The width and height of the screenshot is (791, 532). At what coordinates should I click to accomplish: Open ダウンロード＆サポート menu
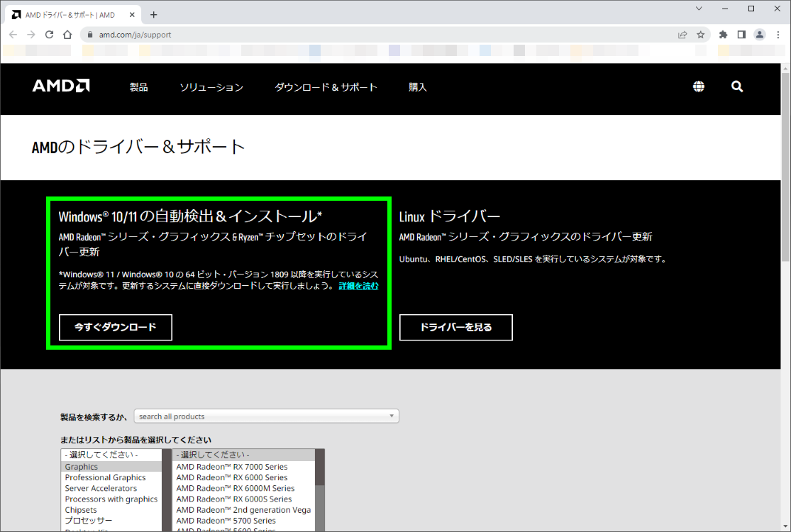326,87
